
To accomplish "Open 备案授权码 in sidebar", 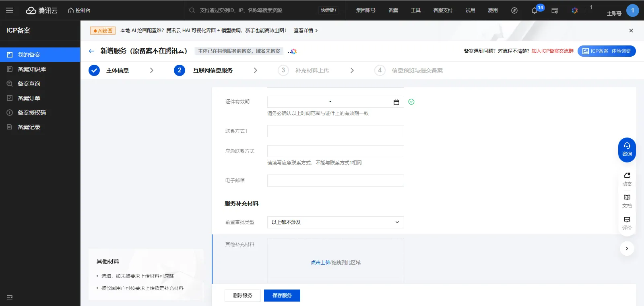I will pos(40,113).
